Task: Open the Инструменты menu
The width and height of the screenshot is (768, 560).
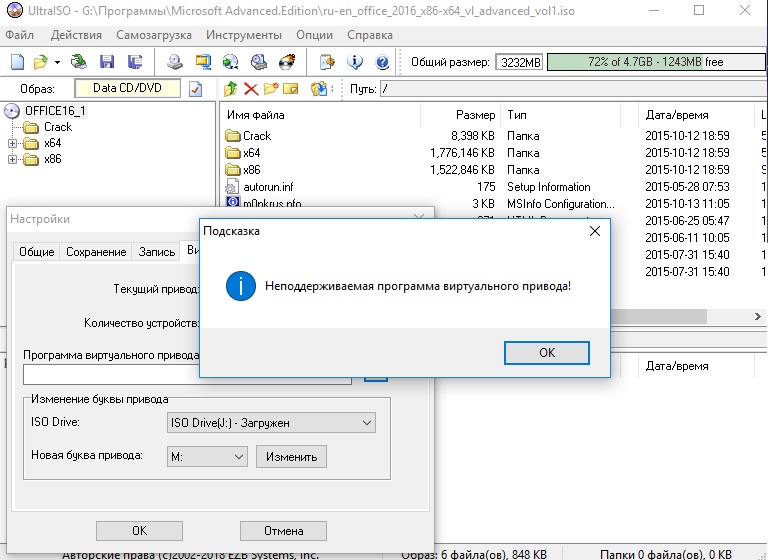Action: [x=243, y=35]
